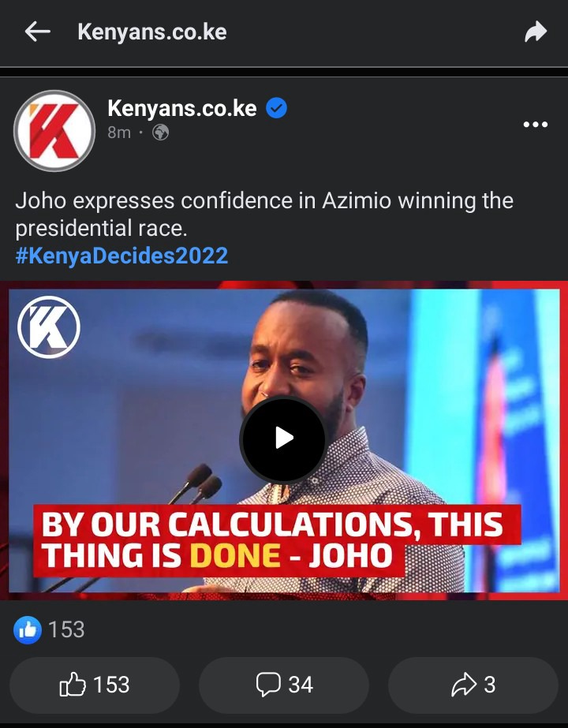Share the post using share button 3
Screen dimensions: 568x728
[x=473, y=685]
